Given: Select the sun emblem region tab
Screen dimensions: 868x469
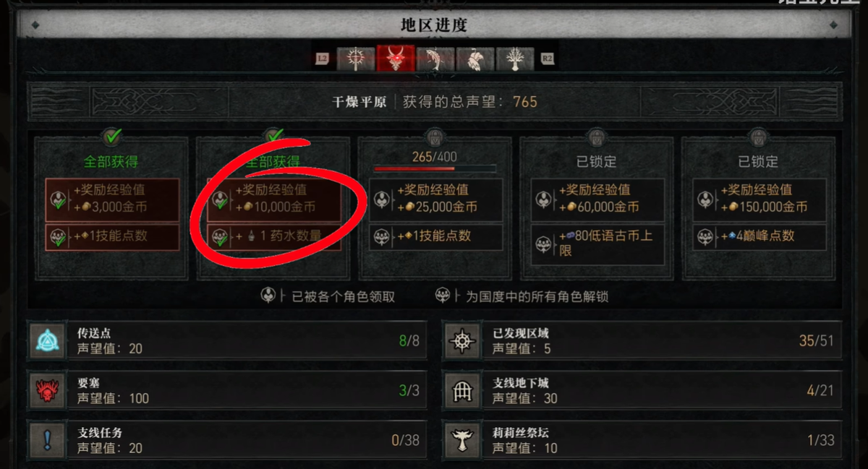Looking at the screenshot, I should point(356,59).
